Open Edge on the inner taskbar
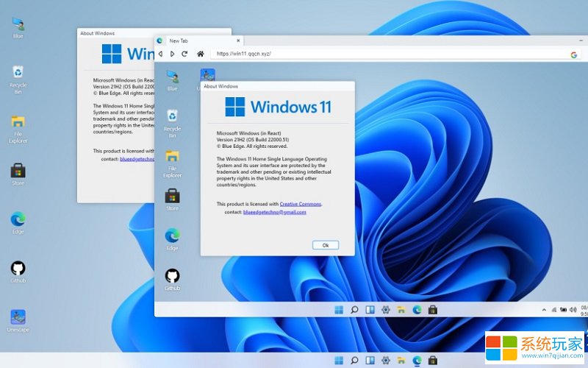This screenshot has width=588, height=368. point(417,310)
